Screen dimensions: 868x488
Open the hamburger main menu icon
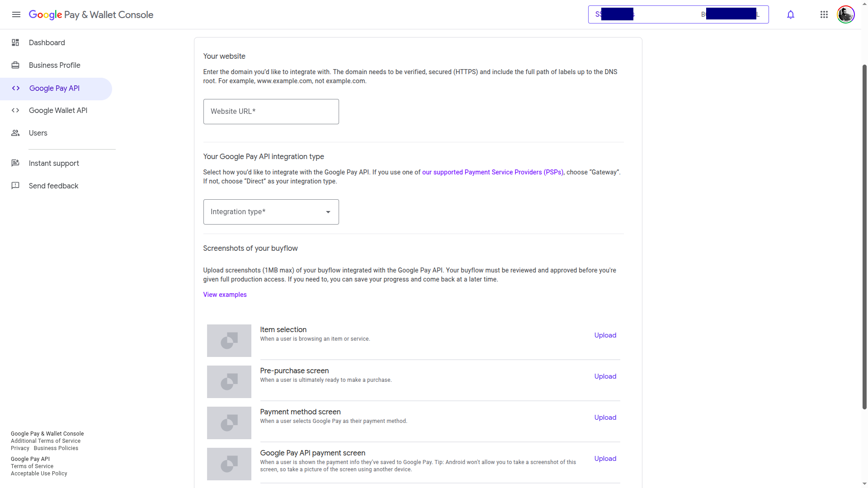click(x=16, y=14)
